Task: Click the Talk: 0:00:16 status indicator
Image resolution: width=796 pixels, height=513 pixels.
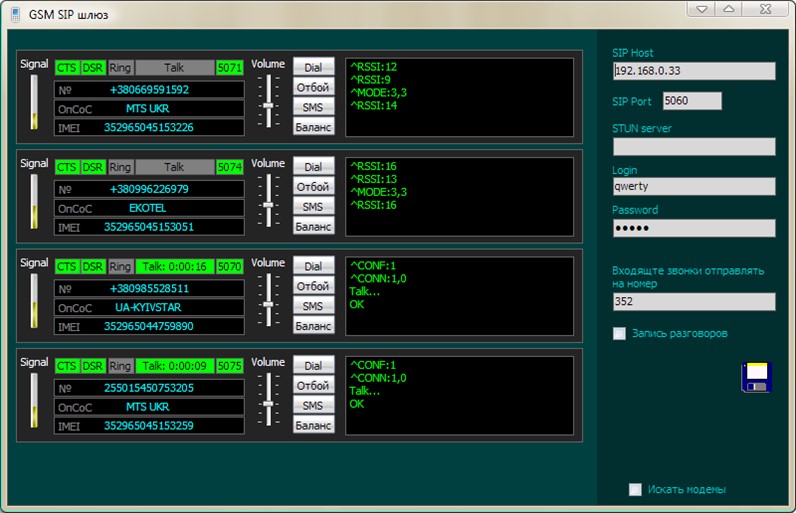Action: coord(174,267)
